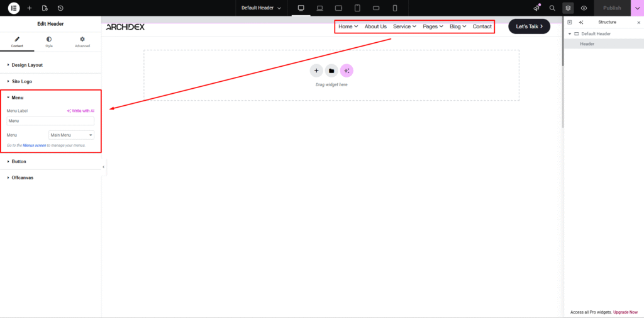Image resolution: width=644 pixels, height=318 pixels.
Task: Click the Let's Talk button
Action: [529, 26]
